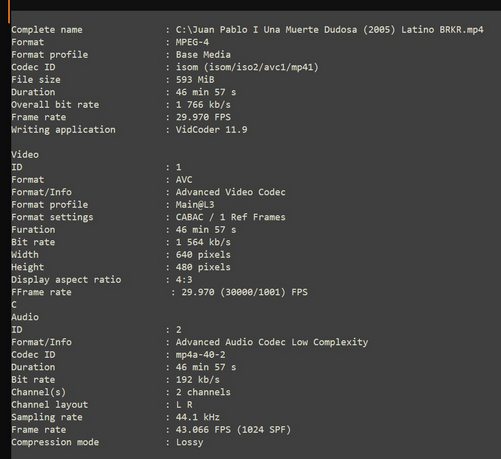Viewport: 501px width, 459px height.
Task: Select Advanced Audio Codec Low Complexity text
Action: (272, 342)
